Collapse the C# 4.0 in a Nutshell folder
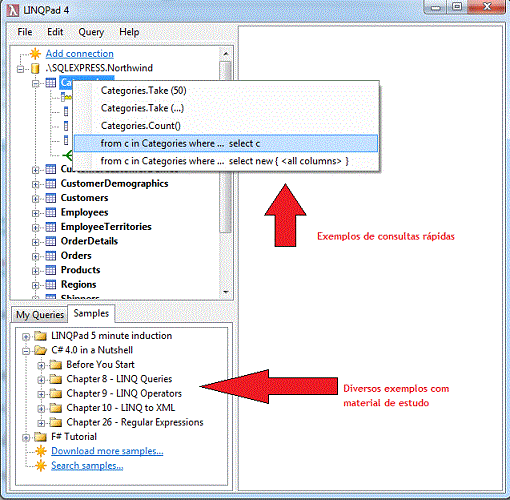510x500 pixels. pyautogui.click(x=26, y=351)
